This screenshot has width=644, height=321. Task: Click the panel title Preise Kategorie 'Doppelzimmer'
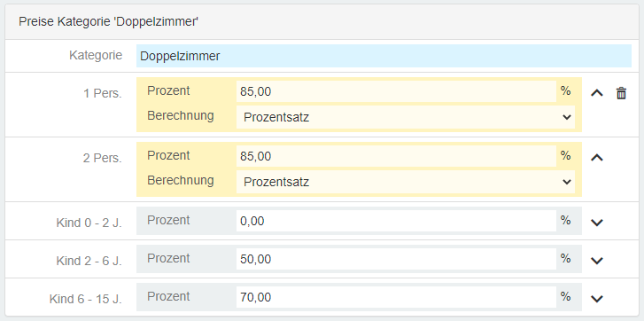pos(108,22)
